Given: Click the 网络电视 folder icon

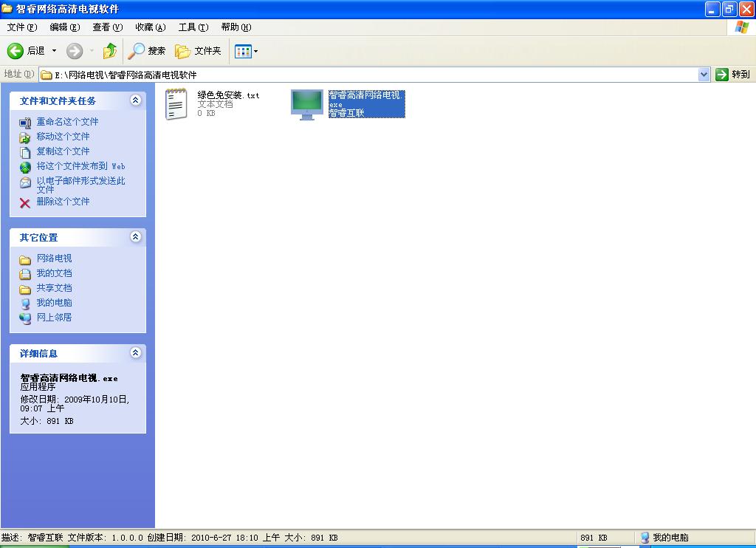Looking at the screenshot, I should [x=25, y=260].
